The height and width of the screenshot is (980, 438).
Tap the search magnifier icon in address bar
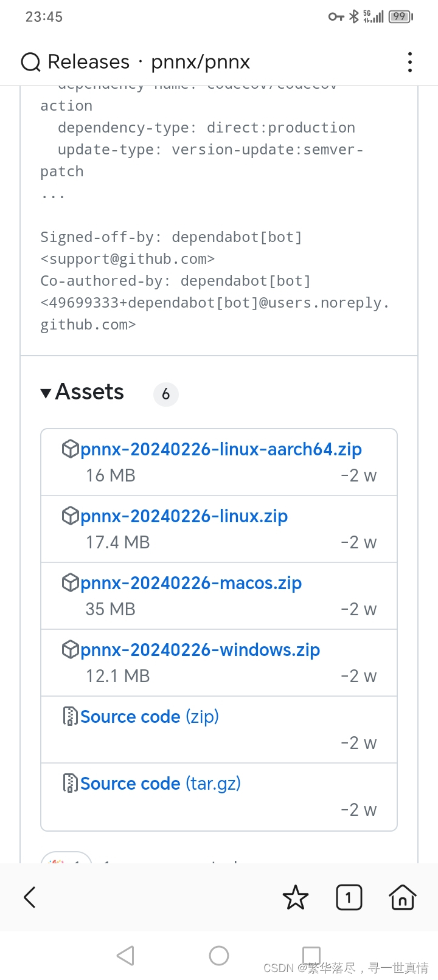tap(30, 62)
